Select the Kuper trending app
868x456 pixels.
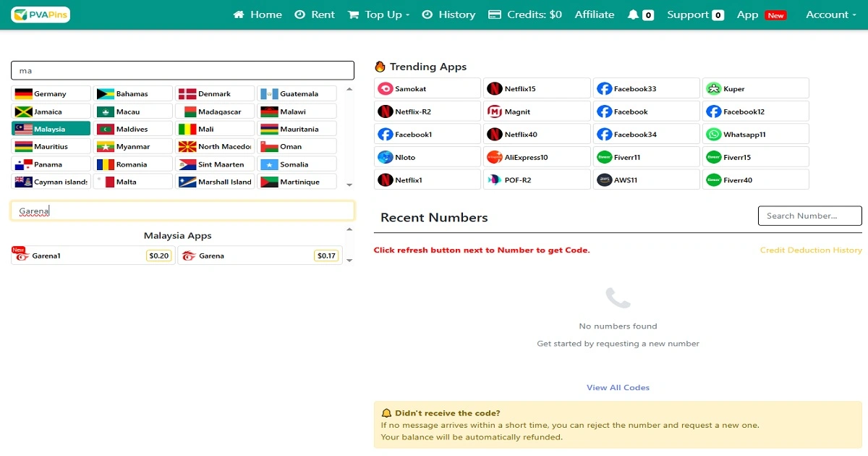(756, 88)
